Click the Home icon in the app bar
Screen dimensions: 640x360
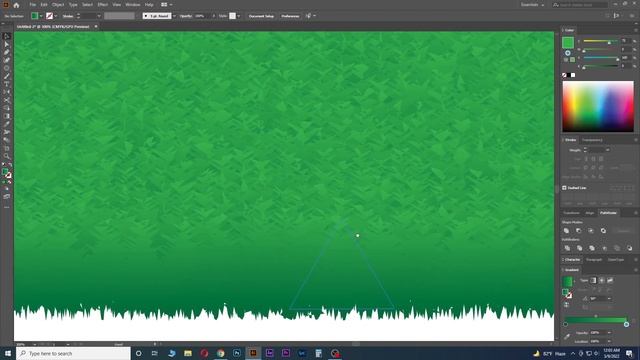[16, 5]
